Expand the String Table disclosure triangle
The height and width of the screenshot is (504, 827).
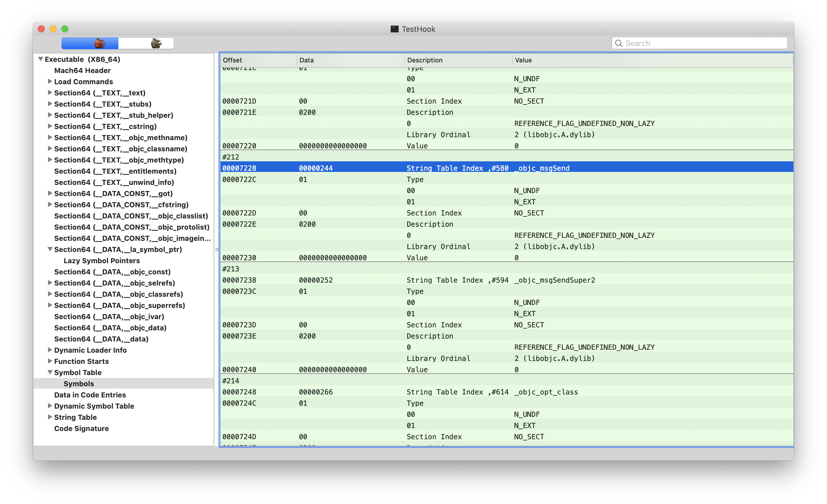[x=50, y=417]
